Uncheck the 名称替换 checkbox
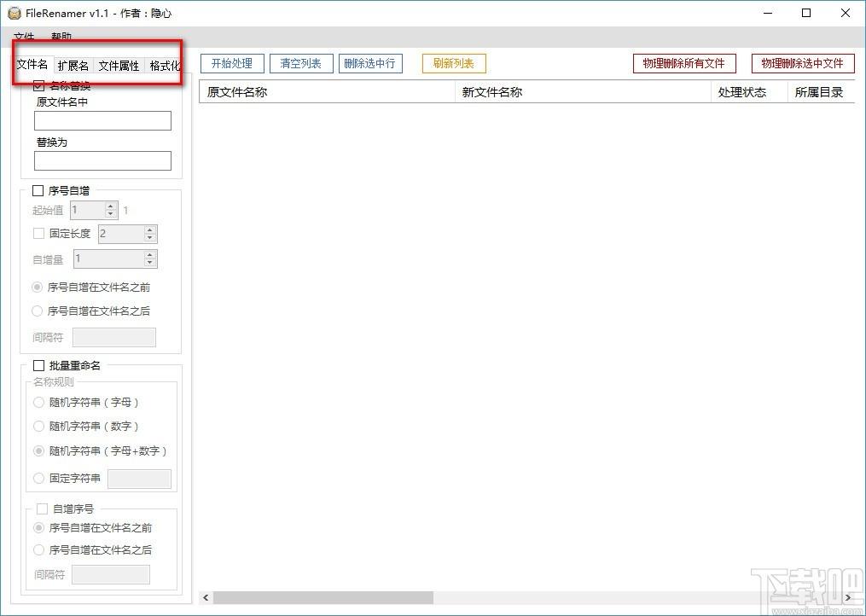 pos(38,85)
